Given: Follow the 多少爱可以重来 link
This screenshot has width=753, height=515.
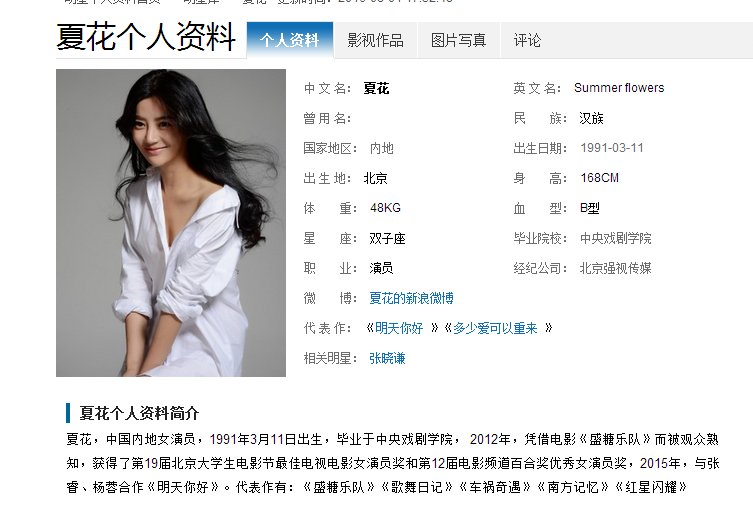Looking at the screenshot, I should (495, 329).
